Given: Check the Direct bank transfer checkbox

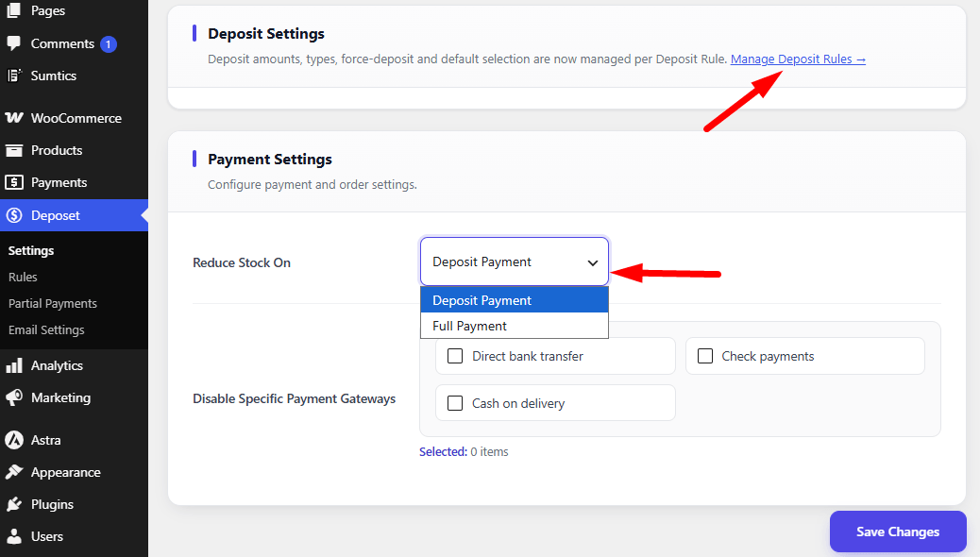Looking at the screenshot, I should 455,356.
